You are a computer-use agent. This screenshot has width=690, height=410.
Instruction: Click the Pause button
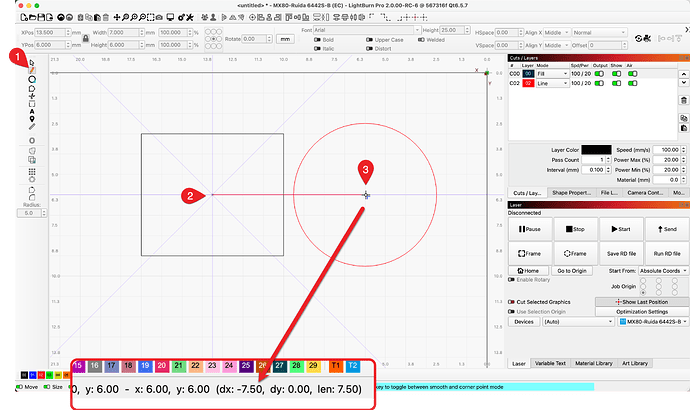point(530,229)
